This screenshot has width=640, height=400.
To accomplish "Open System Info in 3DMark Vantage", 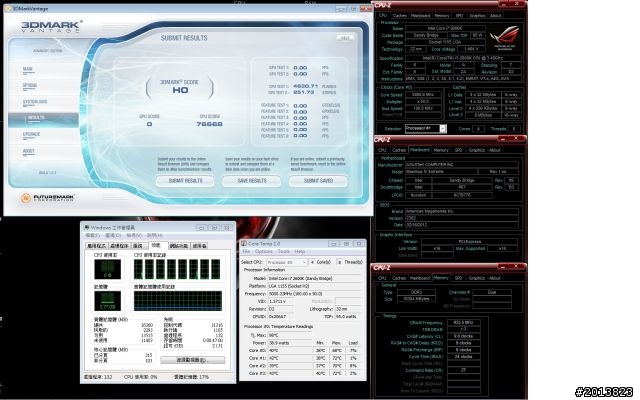I will point(35,102).
